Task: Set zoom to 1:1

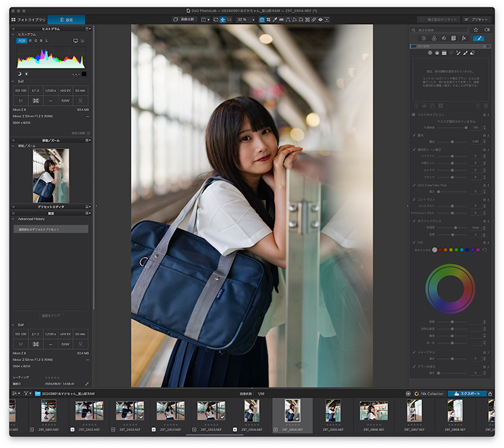Action: [x=229, y=20]
